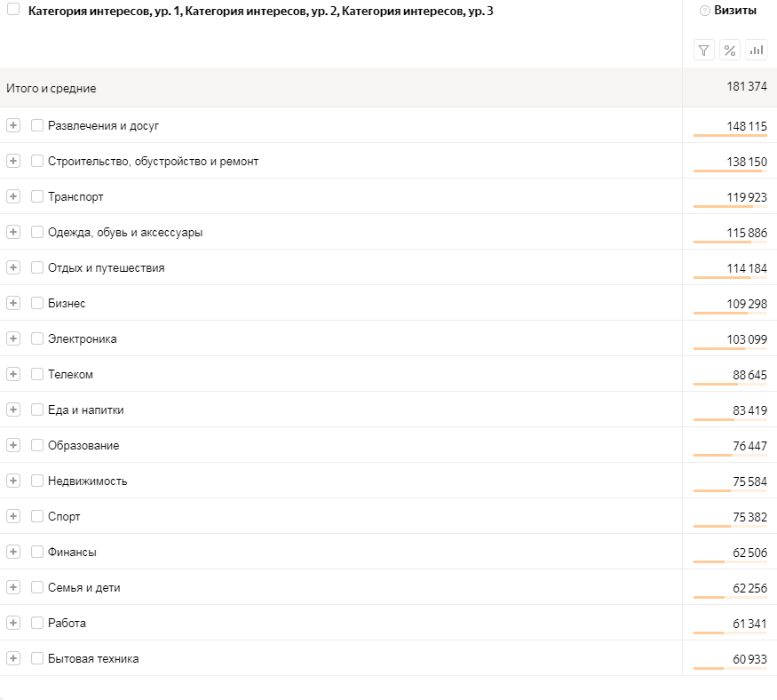Check the Бизнес row checkbox
Screen dimensions: 777x700
coord(37,303)
